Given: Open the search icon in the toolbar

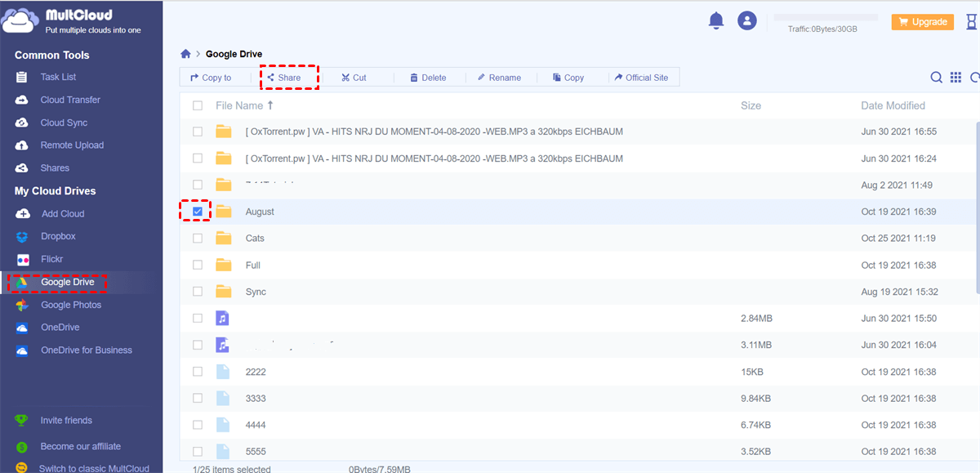Looking at the screenshot, I should point(936,77).
